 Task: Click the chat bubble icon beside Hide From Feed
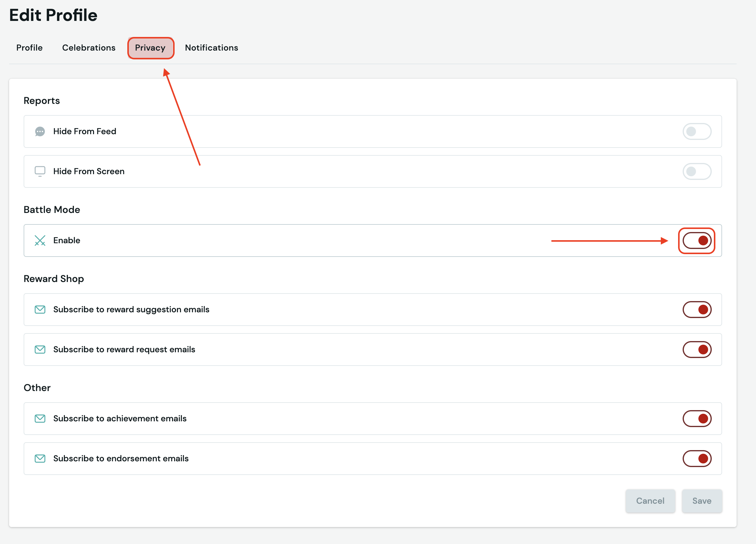40,131
